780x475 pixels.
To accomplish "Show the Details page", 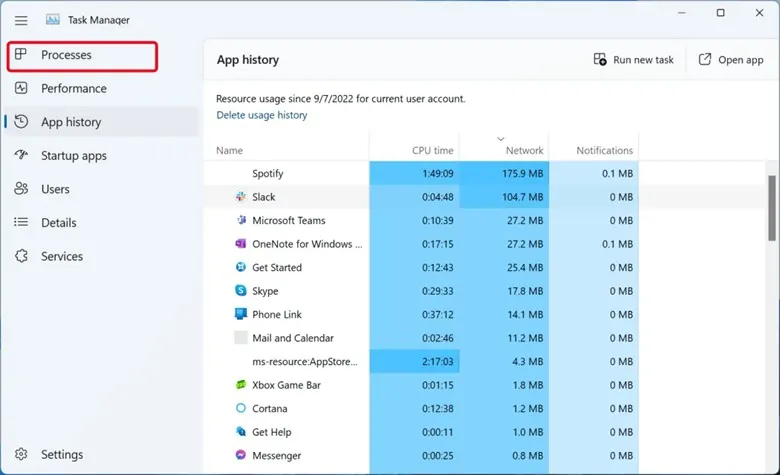I will (x=101, y=222).
